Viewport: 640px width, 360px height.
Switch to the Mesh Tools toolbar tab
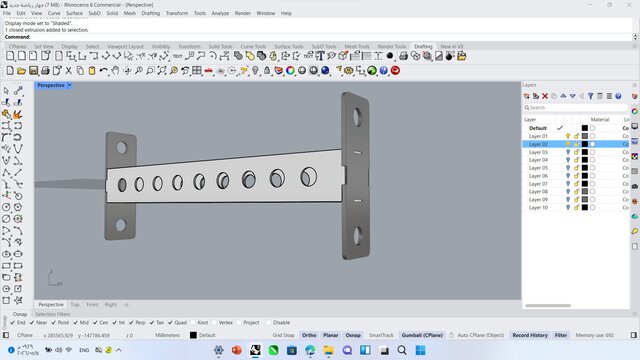357,47
